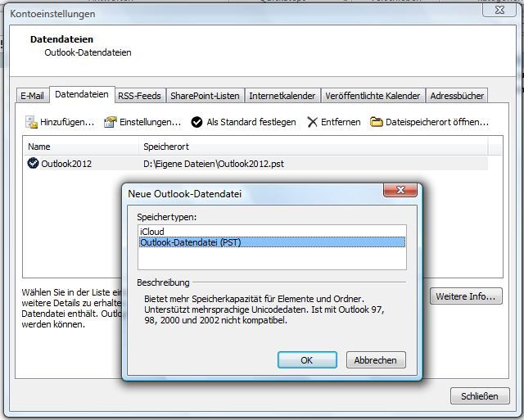The image size is (524, 420).
Task: Click the Outlook2012 default data file icon
Action: tap(33, 164)
